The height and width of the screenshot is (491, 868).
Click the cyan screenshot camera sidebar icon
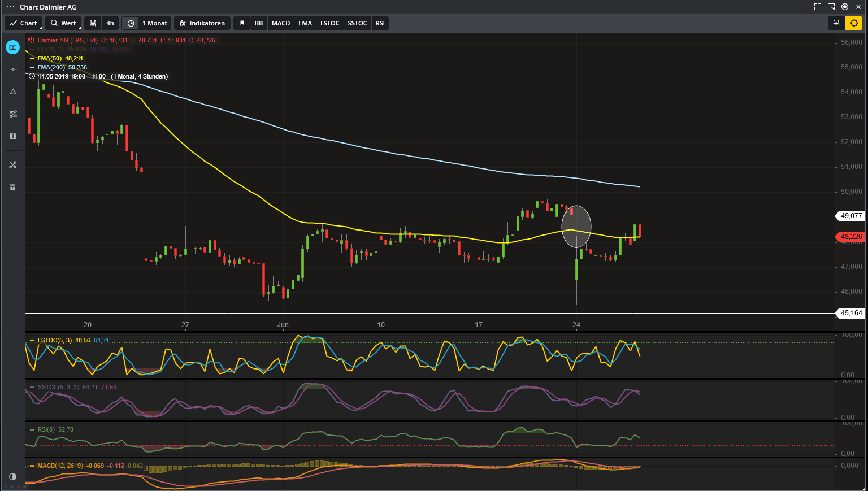(13, 47)
